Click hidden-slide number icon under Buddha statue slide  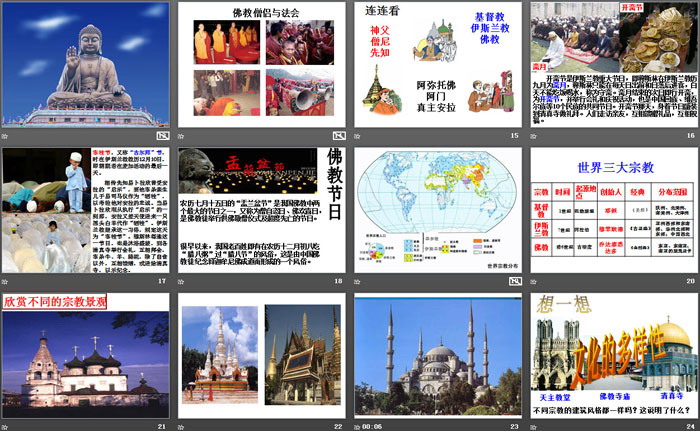(161, 135)
